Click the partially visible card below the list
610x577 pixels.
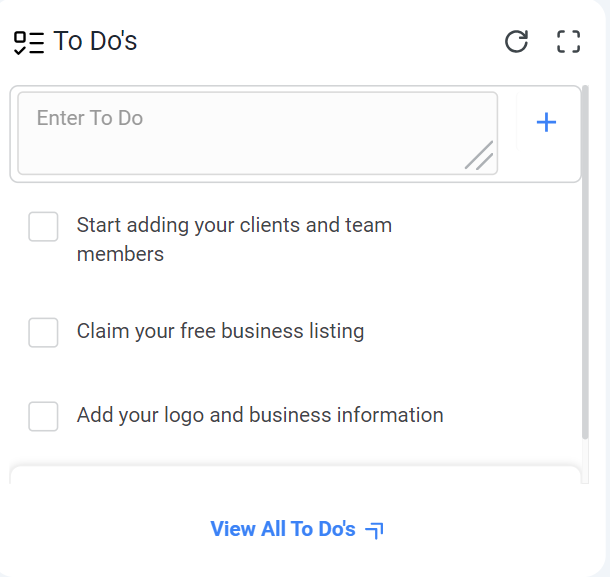295,474
